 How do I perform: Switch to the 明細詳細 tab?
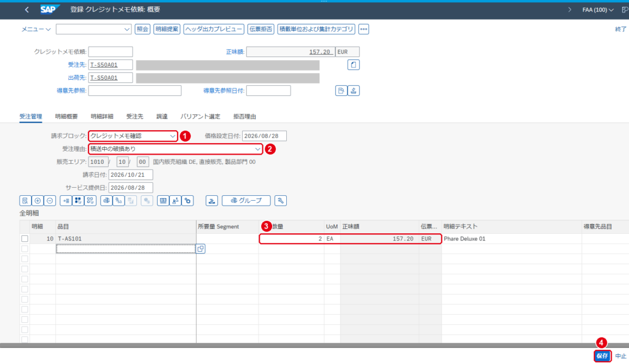pos(102,117)
